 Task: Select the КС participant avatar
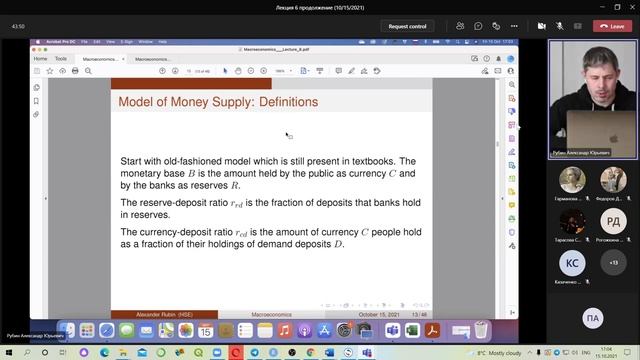tap(572, 263)
